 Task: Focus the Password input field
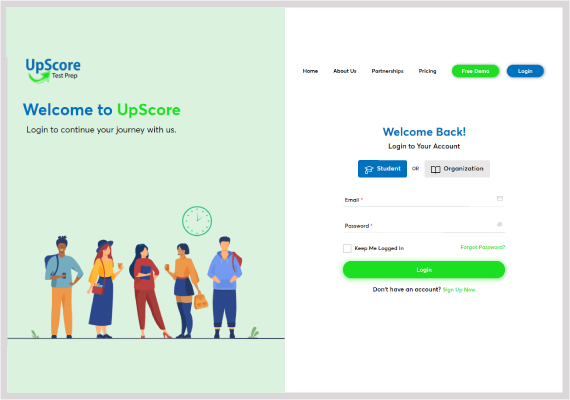pyautogui.click(x=424, y=226)
